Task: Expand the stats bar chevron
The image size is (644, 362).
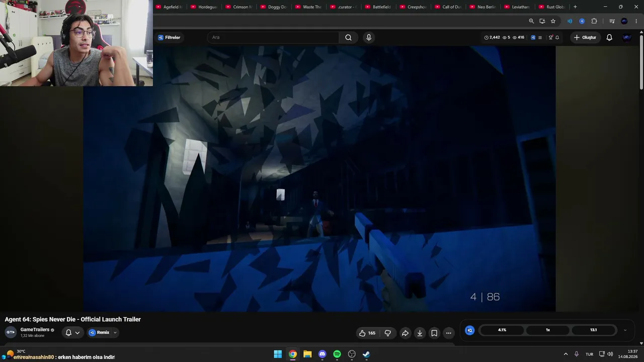Action: 625,330
